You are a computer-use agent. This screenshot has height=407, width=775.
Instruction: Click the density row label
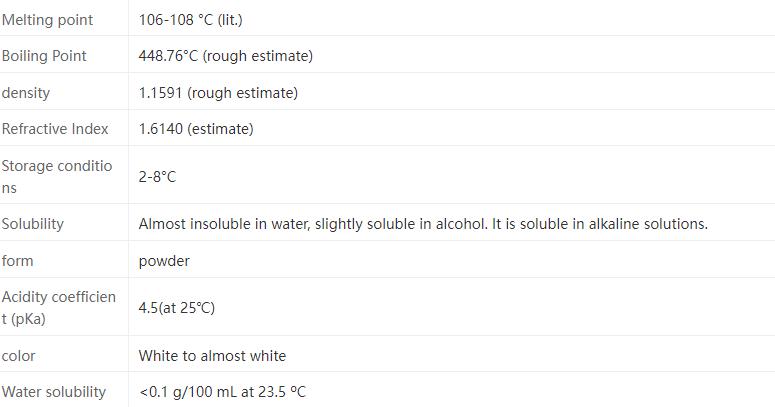pyautogui.click(x=26, y=93)
